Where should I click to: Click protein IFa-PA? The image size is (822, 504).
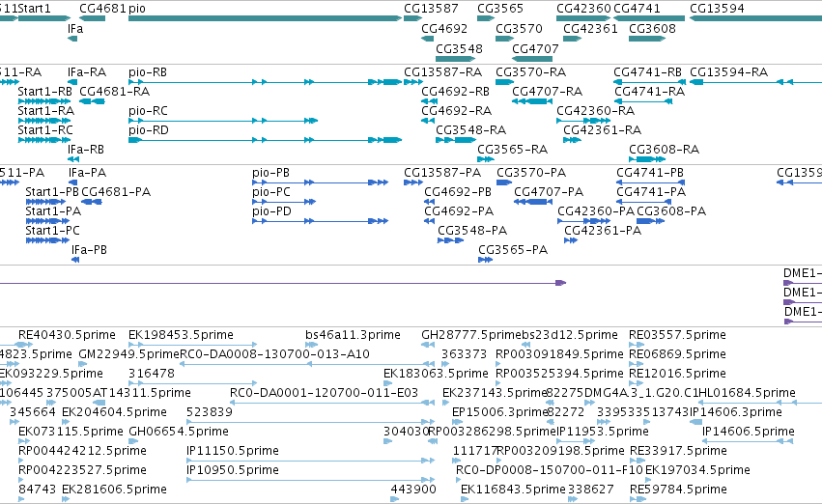72,182
